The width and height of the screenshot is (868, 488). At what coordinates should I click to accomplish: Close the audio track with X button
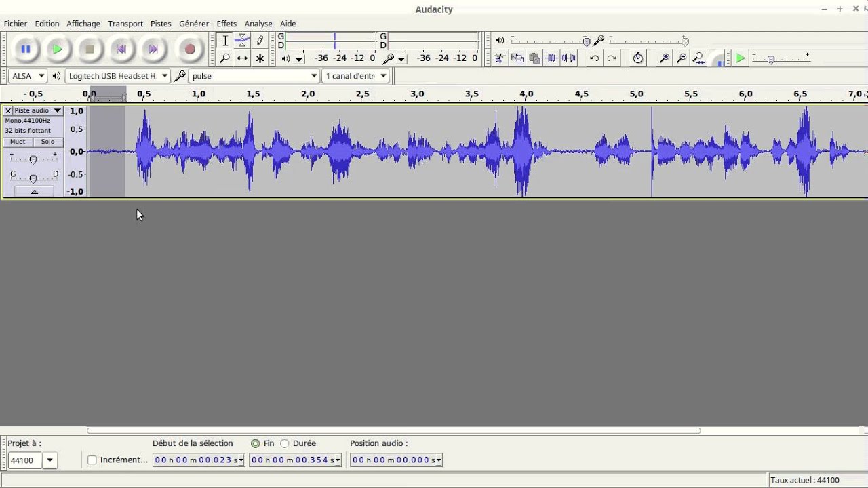click(x=8, y=110)
